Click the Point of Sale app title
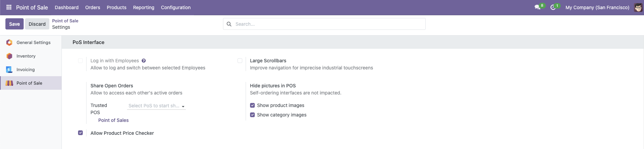The image size is (644, 149). coord(32,7)
